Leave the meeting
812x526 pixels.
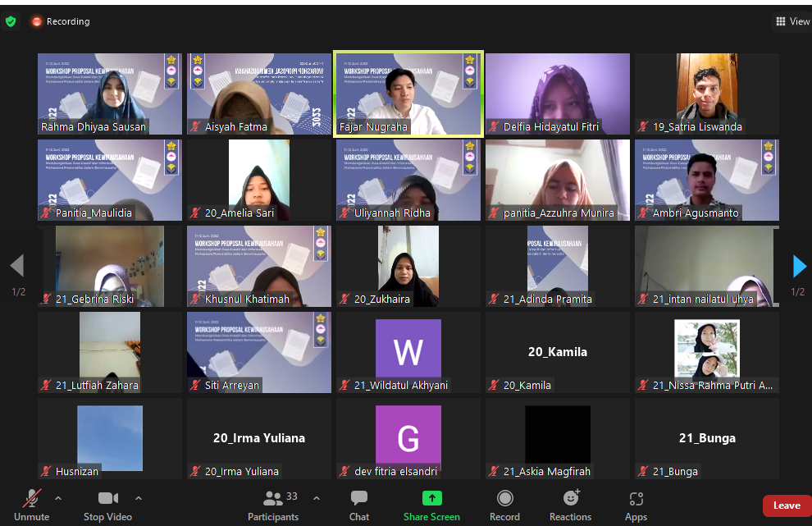pyautogui.click(x=786, y=505)
